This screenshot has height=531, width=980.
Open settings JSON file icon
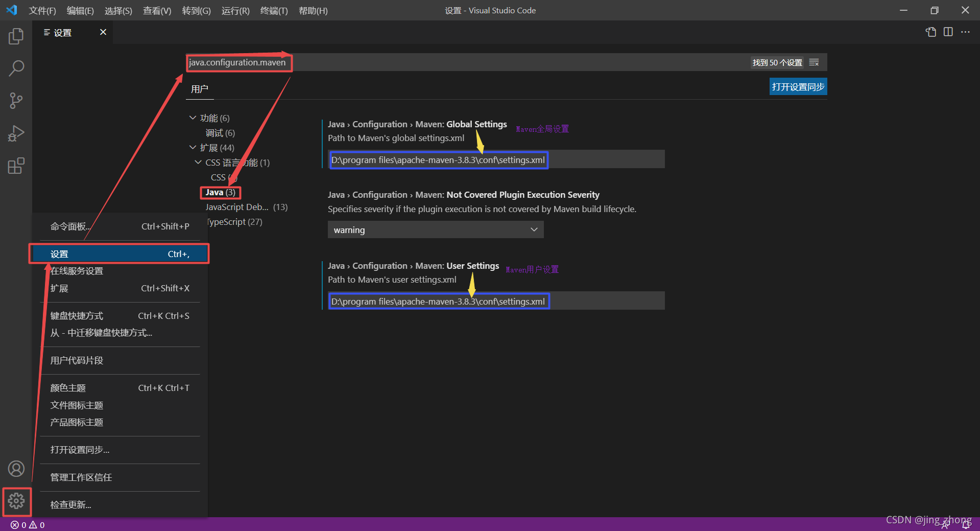tap(931, 32)
